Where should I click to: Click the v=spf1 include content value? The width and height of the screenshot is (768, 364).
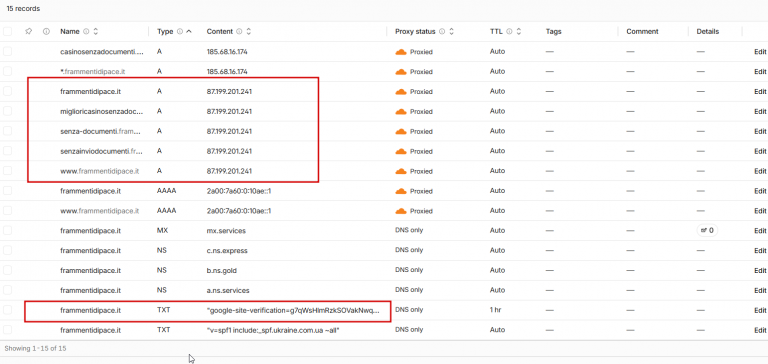tap(273, 330)
